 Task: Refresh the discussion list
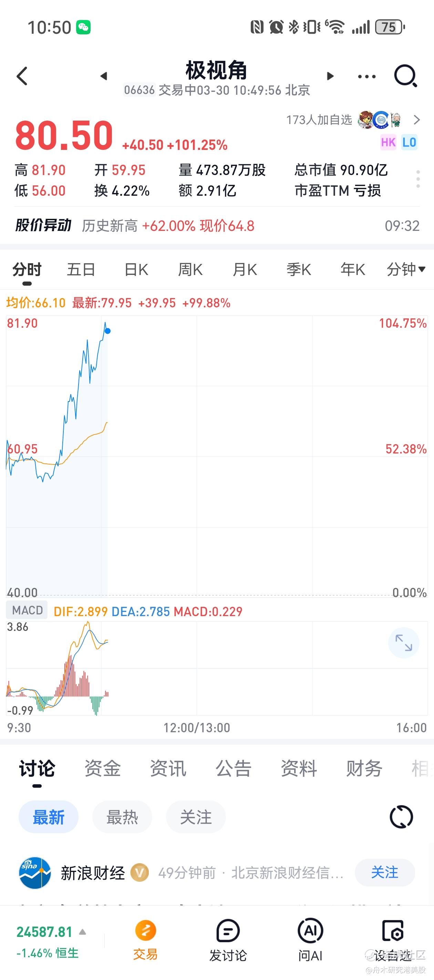[x=401, y=817]
